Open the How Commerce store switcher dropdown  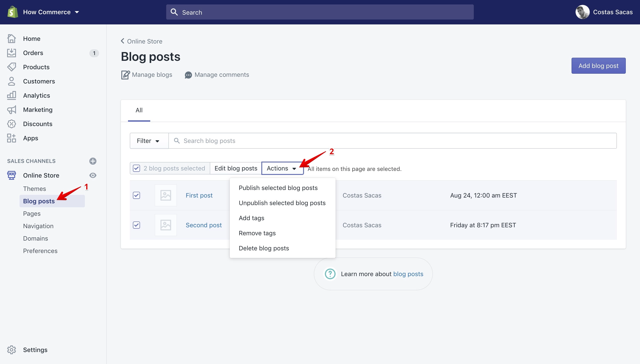[51, 12]
